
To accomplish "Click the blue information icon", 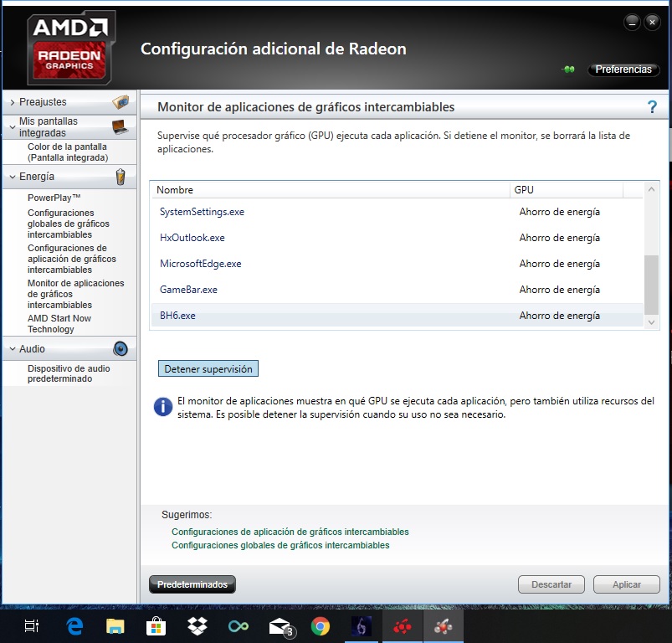I will click(163, 406).
